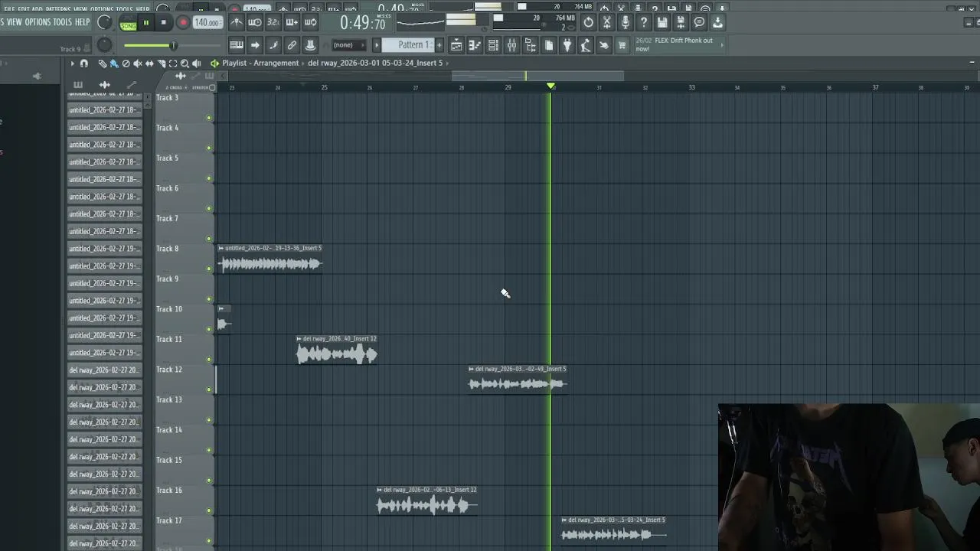Toggle the metronome icon
The image size is (980, 551).
(x=237, y=23)
